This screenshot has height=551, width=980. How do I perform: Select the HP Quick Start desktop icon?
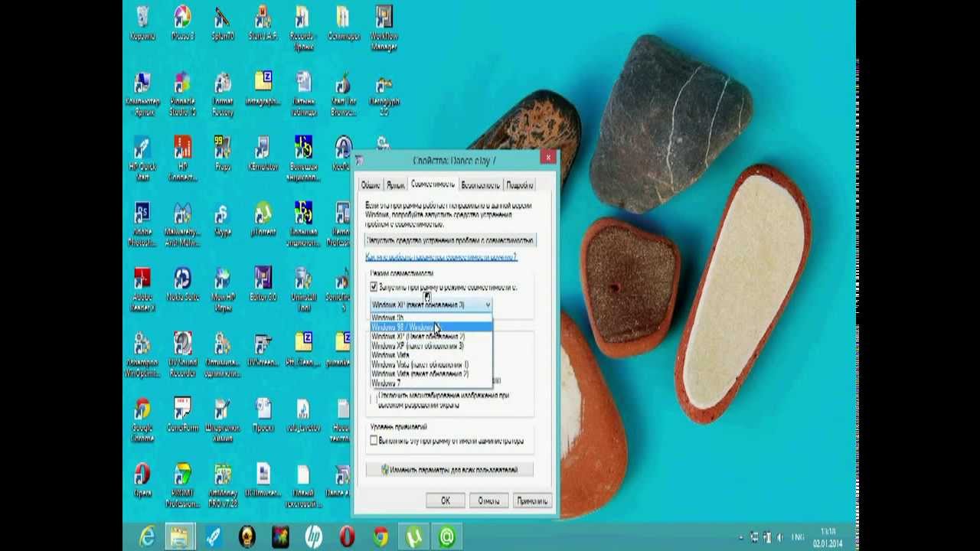click(142, 158)
